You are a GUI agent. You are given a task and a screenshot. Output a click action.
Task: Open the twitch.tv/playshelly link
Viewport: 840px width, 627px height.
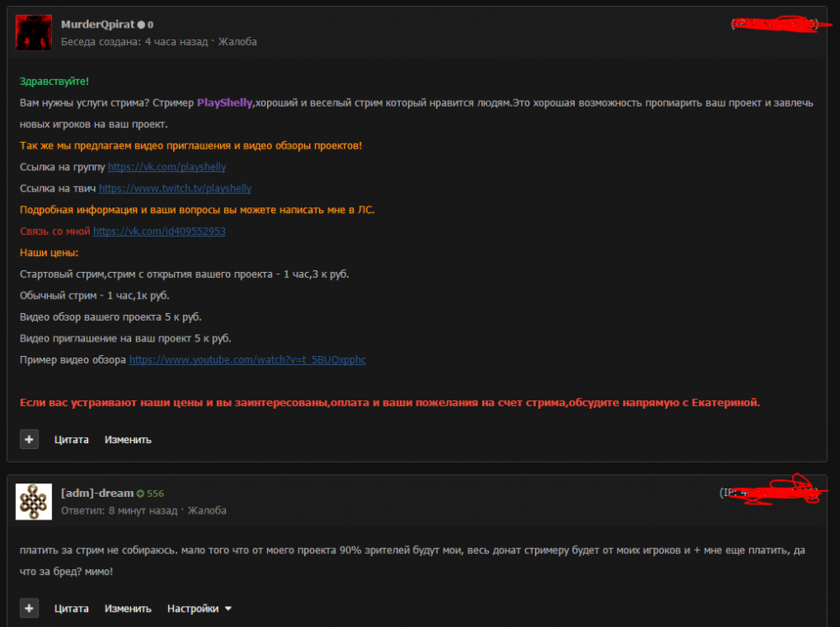click(175, 189)
